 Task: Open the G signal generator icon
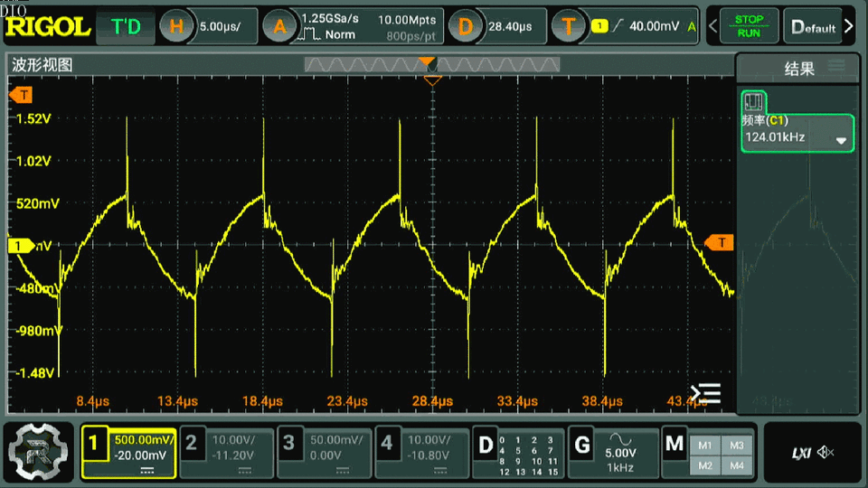pyautogui.click(x=581, y=445)
